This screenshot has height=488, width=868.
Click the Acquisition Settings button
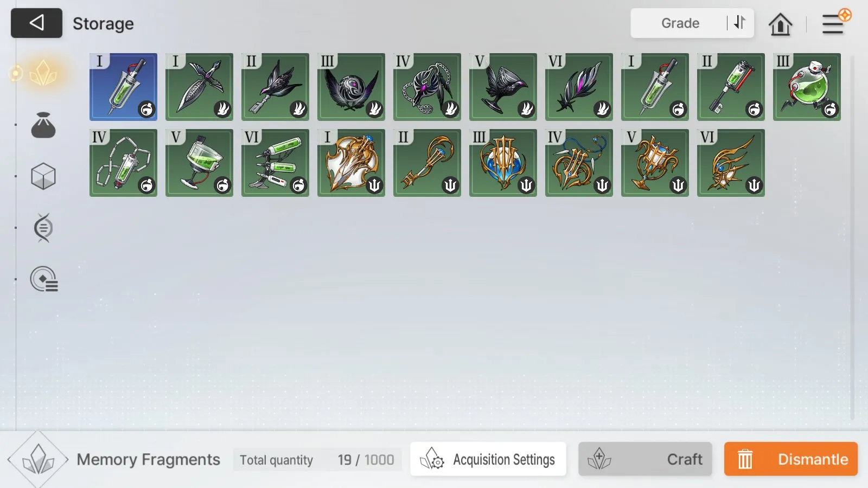[x=488, y=459]
